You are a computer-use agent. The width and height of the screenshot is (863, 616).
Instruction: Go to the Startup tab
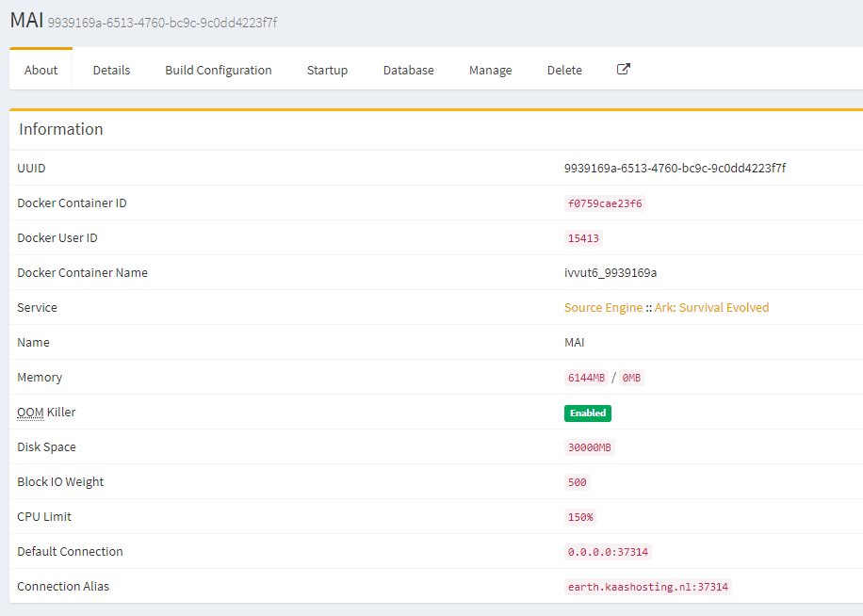click(327, 70)
